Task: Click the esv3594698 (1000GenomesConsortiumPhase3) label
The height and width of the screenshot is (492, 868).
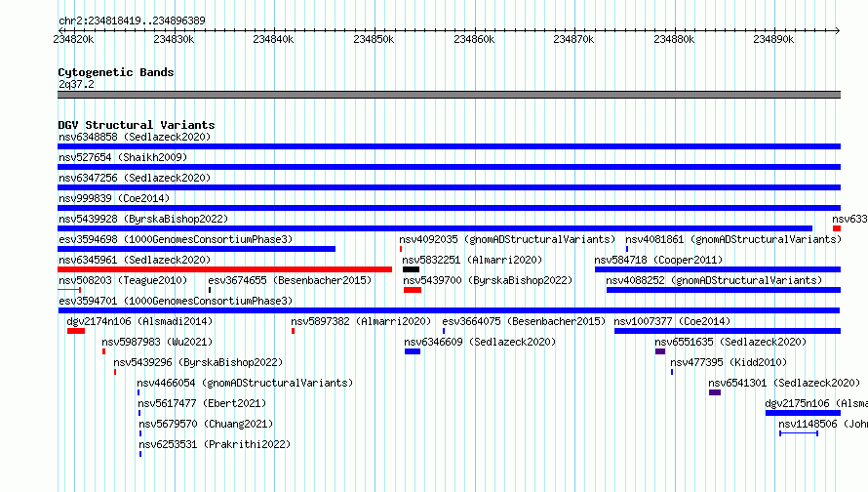Action: (x=176, y=239)
